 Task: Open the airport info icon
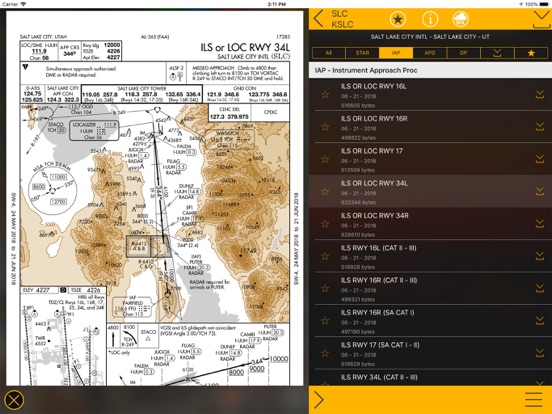[x=430, y=19]
